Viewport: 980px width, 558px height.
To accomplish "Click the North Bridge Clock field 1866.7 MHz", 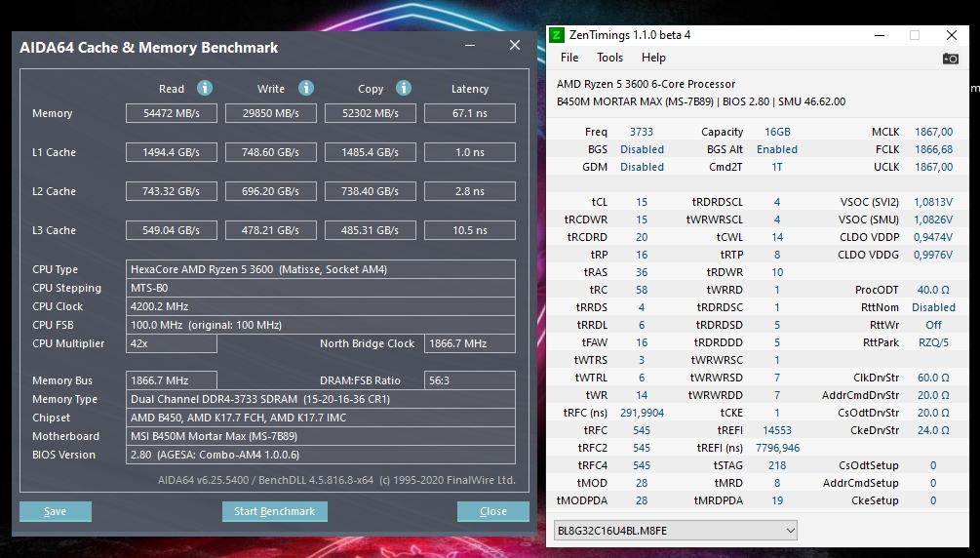I will [470, 343].
